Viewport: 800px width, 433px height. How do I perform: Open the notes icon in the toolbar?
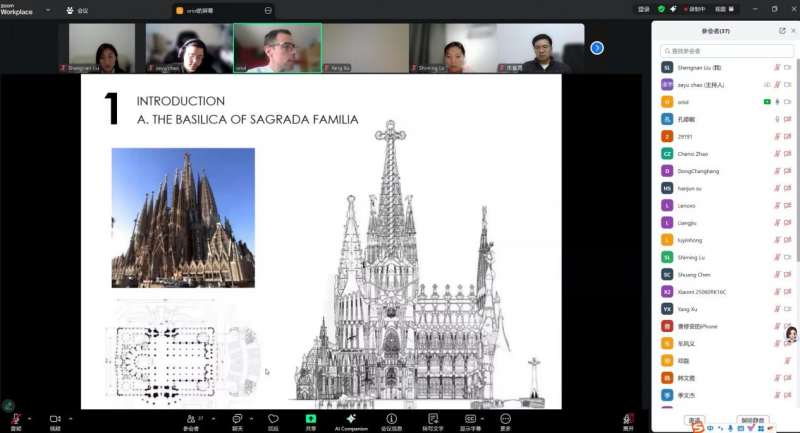point(431,418)
